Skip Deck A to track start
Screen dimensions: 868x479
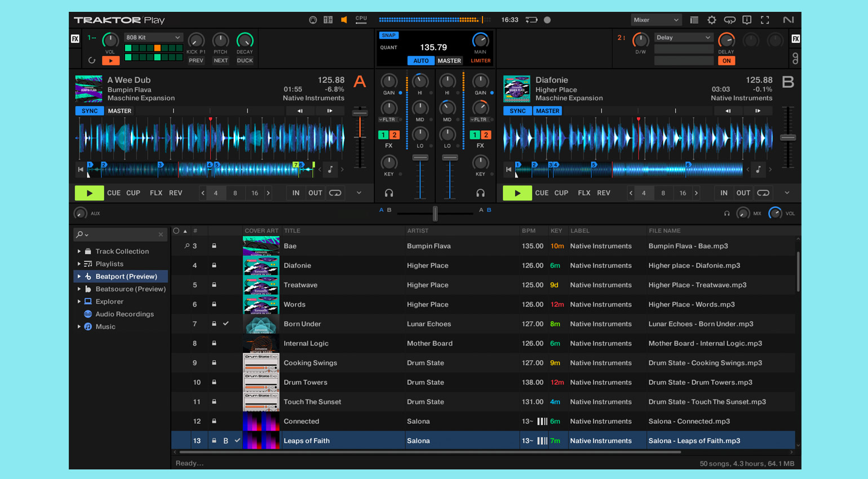(x=81, y=169)
